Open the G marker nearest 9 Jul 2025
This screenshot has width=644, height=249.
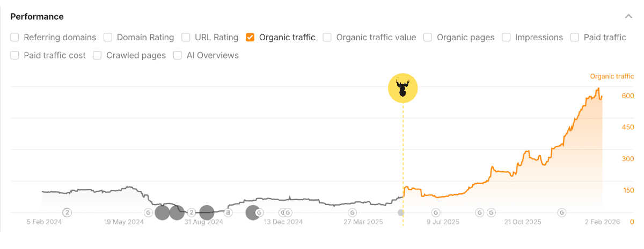tap(436, 213)
